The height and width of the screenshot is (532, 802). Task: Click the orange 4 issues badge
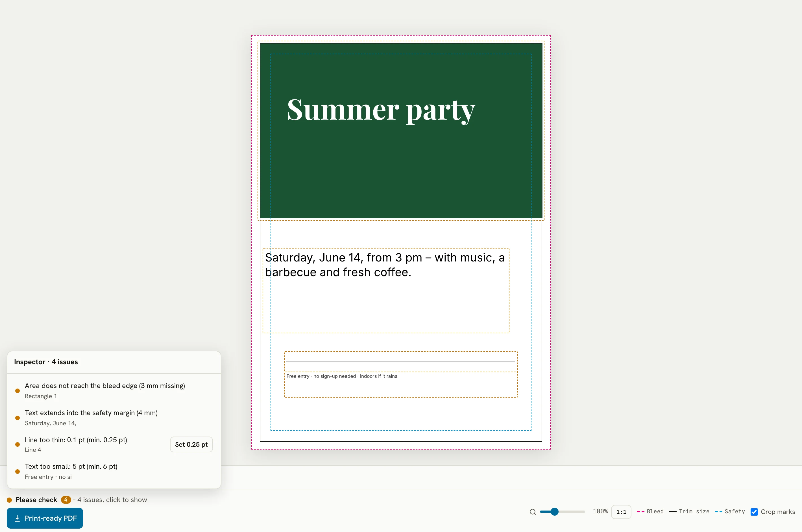[x=66, y=500]
